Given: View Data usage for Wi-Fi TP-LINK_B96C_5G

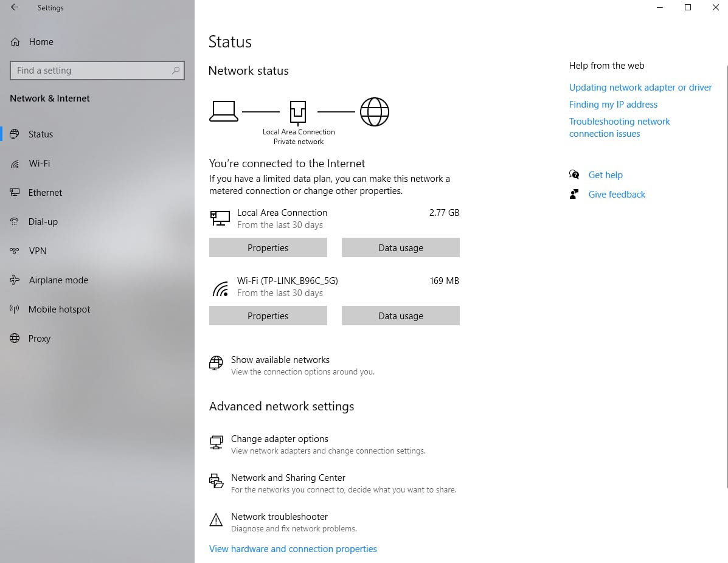Looking at the screenshot, I should click(400, 316).
